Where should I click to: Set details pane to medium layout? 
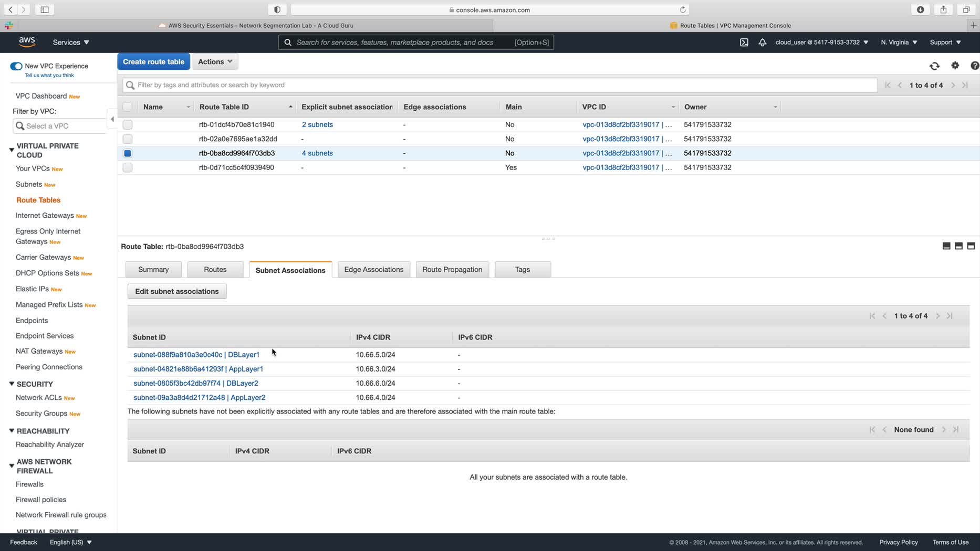(958, 246)
